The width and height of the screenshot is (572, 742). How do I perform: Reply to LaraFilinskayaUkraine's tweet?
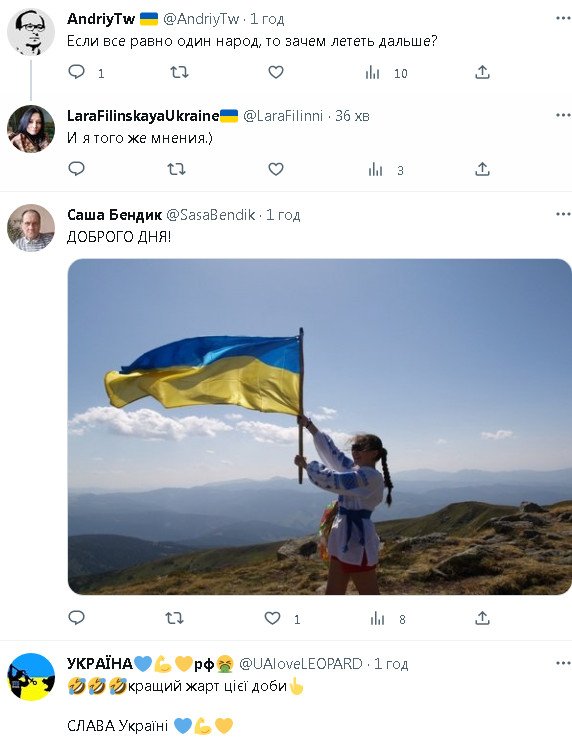tap(77, 169)
